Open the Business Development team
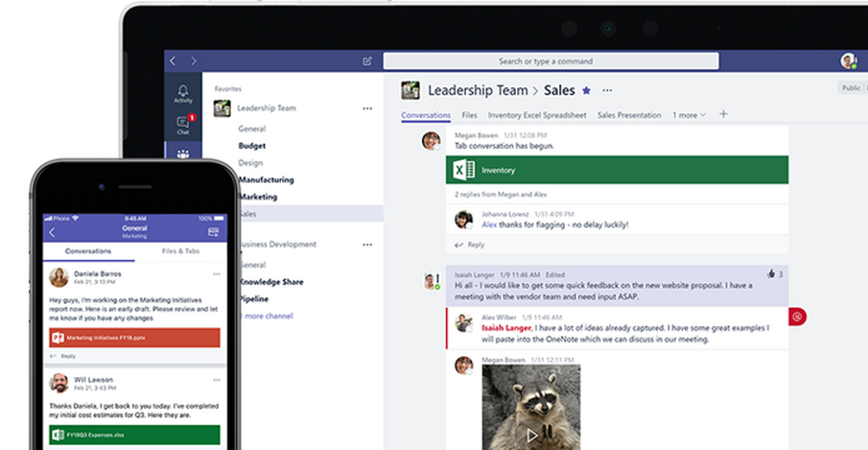The image size is (868, 450). coord(278,244)
